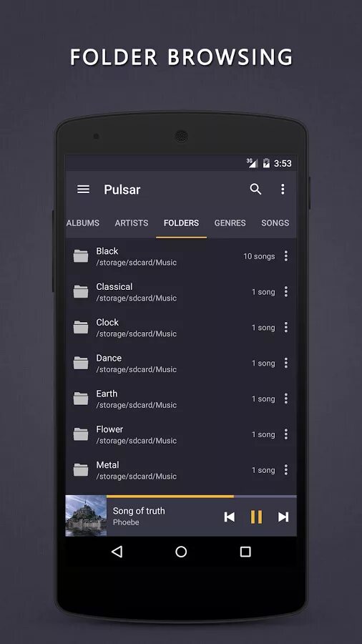
Task: Tap the Android back navigation icon
Action: (x=117, y=552)
